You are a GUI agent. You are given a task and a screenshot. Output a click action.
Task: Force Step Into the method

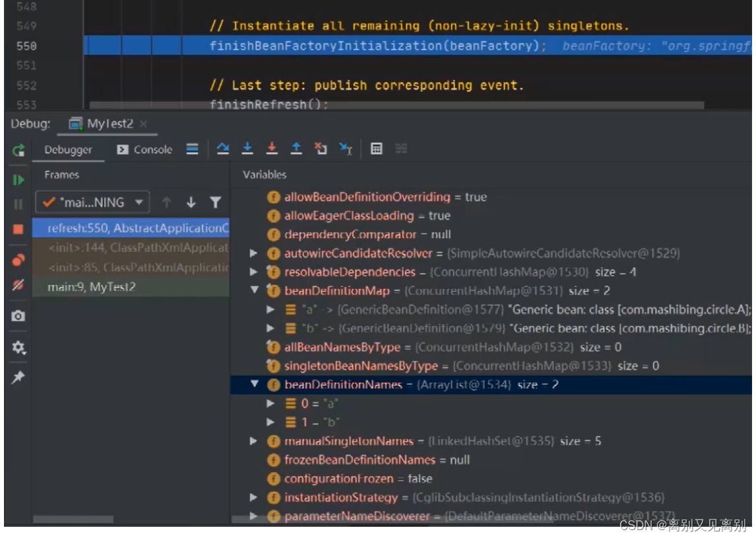[272, 149]
